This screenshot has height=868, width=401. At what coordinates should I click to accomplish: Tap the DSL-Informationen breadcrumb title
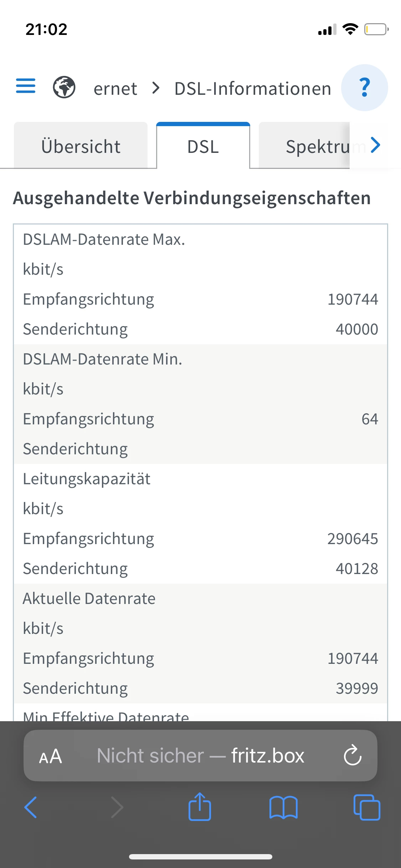253,89
